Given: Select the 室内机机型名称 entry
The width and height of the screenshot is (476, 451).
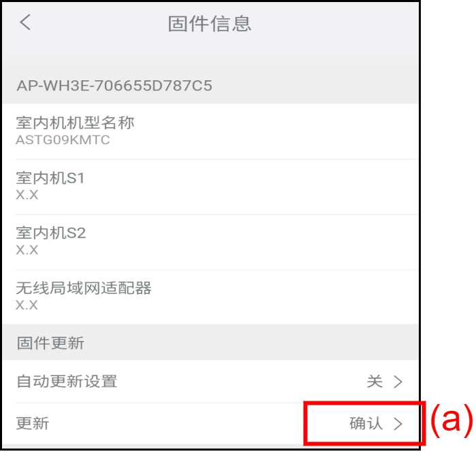Looking at the screenshot, I should 210,131.
